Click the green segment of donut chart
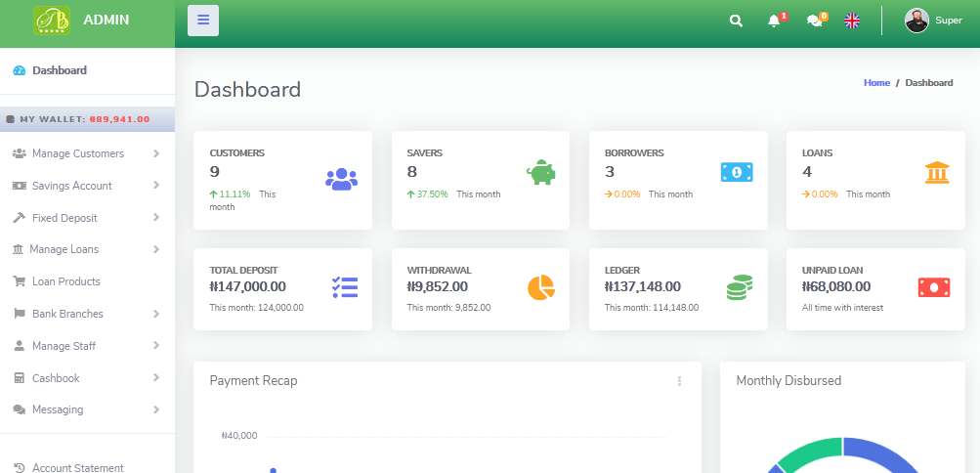980x473 pixels. pos(813,451)
